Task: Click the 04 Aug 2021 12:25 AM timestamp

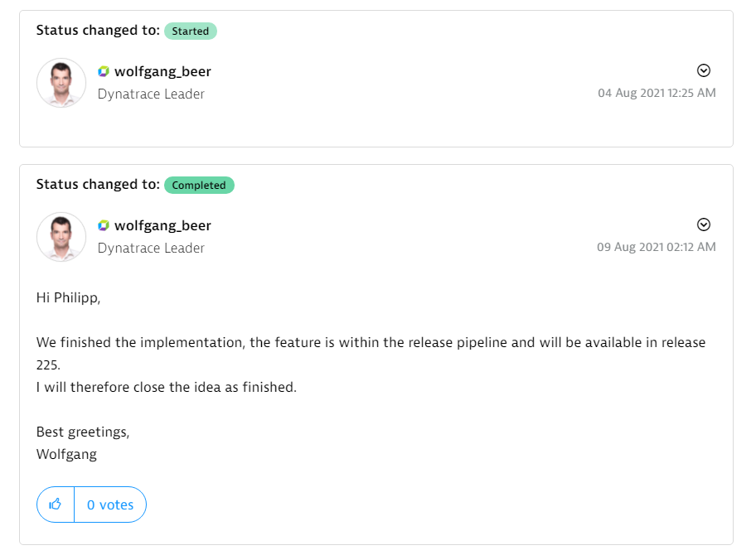Action: 657,93
